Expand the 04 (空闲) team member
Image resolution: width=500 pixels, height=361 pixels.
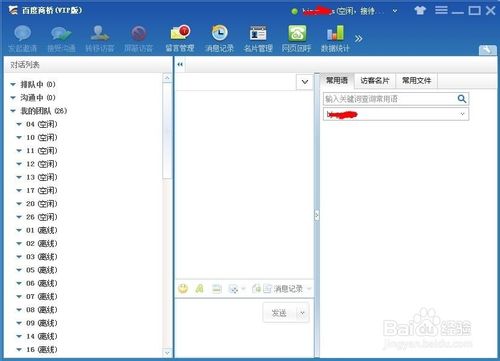pyautogui.click(x=19, y=124)
